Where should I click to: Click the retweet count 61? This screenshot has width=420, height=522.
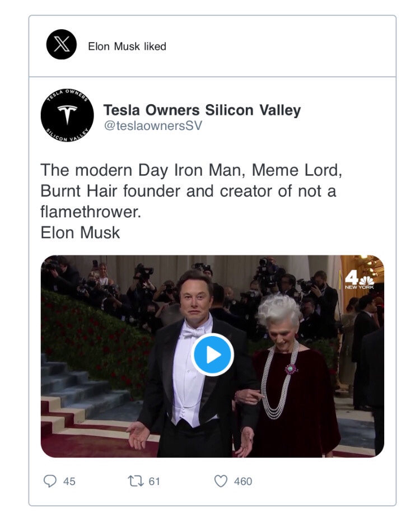(155, 481)
